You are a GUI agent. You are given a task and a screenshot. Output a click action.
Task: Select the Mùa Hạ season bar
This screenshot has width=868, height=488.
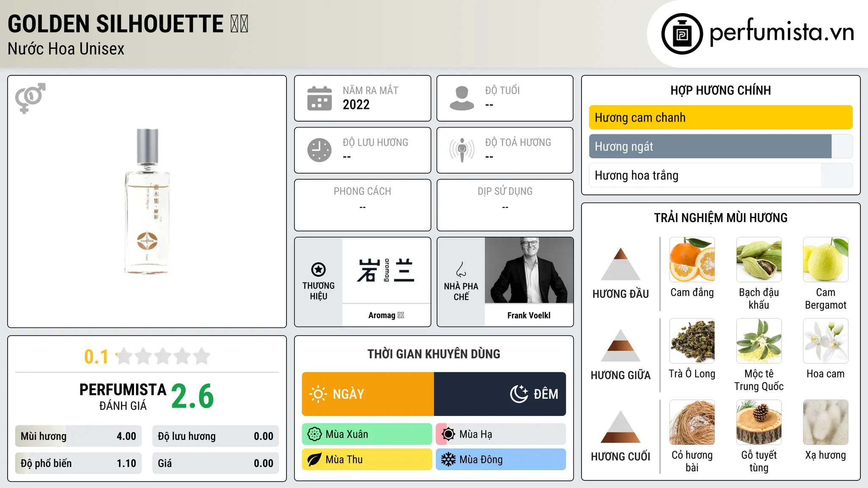click(501, 434)
